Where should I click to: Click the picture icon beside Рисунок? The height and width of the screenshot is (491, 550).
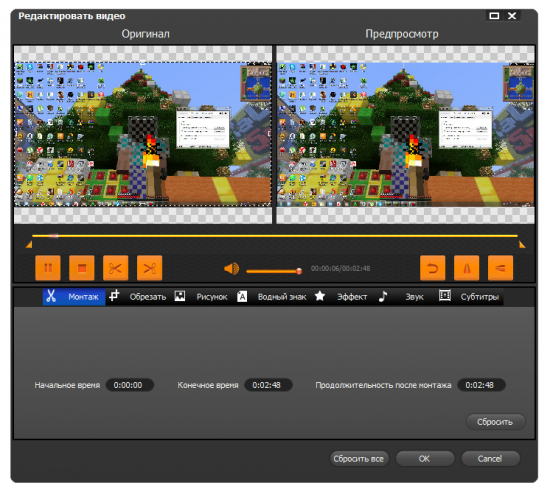coord(180,296)
